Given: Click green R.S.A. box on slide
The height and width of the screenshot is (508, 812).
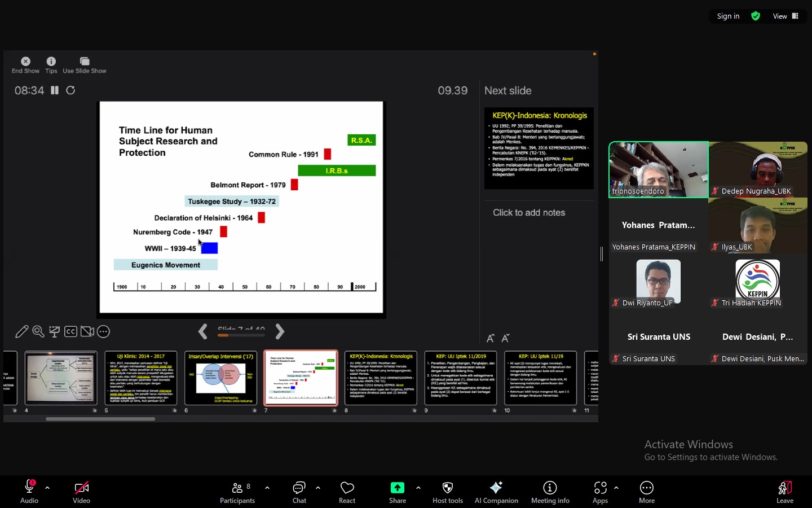Looking at the screenshot, I should [361, 140].
